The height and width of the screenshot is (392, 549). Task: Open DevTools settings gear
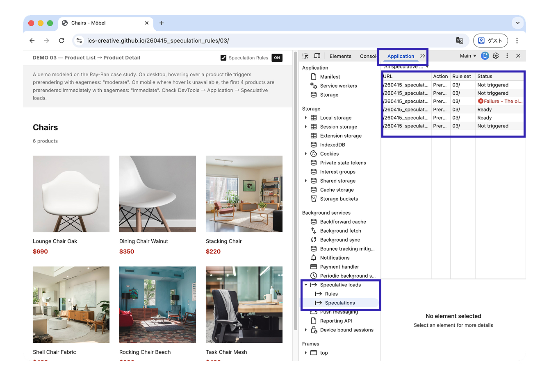tap(496, 56)
